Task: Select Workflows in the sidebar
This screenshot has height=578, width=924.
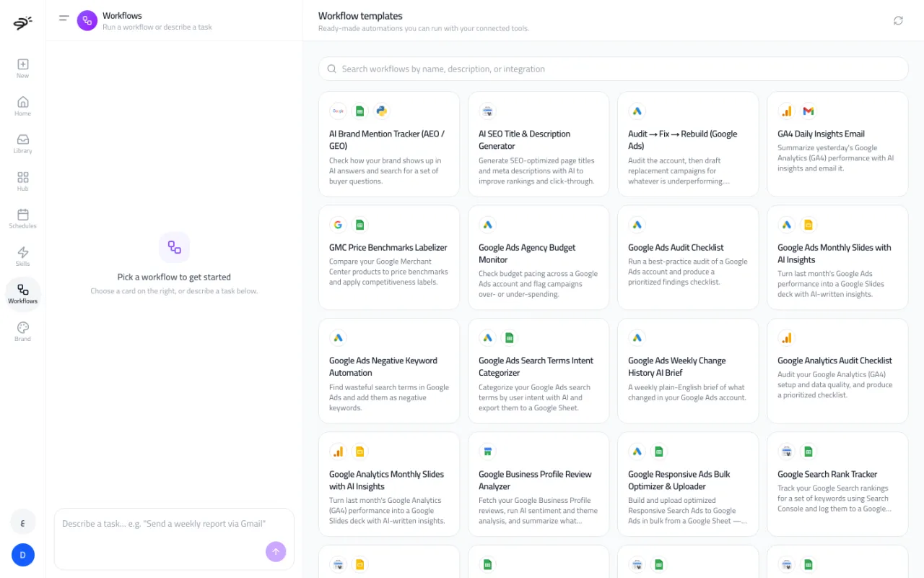Action: click(23, 294)
